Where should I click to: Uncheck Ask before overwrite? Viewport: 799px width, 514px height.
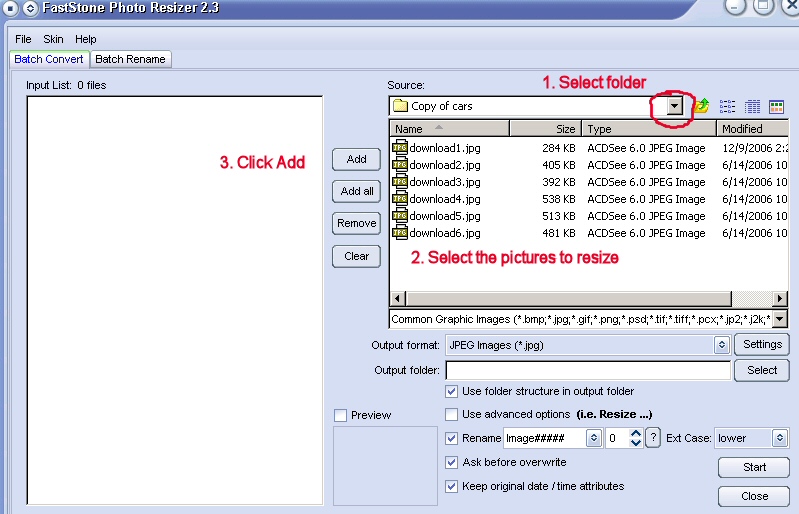452,462
